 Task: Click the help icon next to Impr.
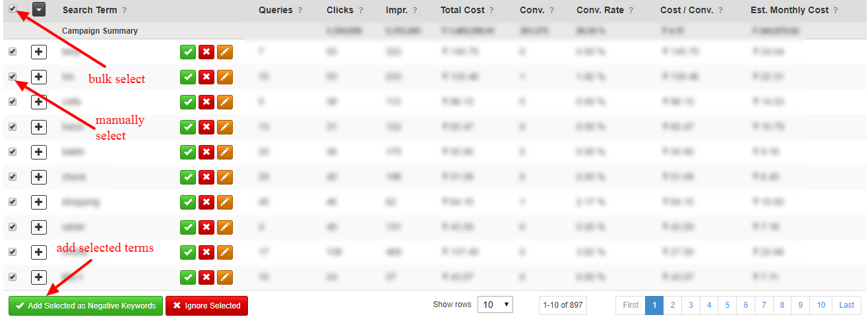click(x=416, y=11)
